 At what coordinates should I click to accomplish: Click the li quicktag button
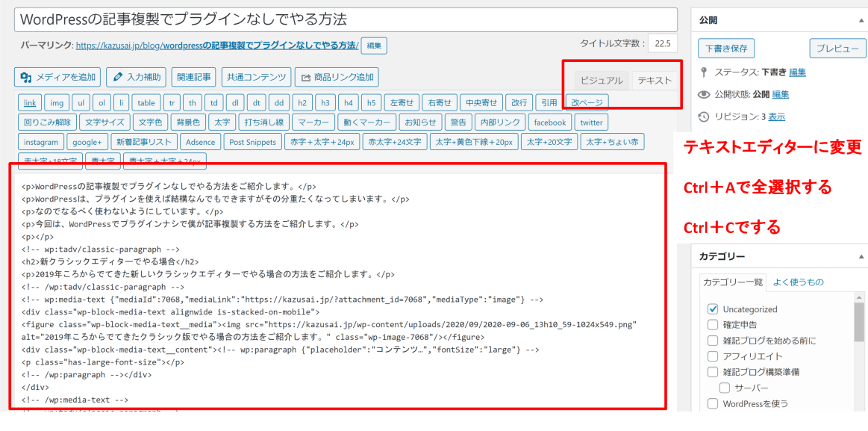tap(121, 103)
